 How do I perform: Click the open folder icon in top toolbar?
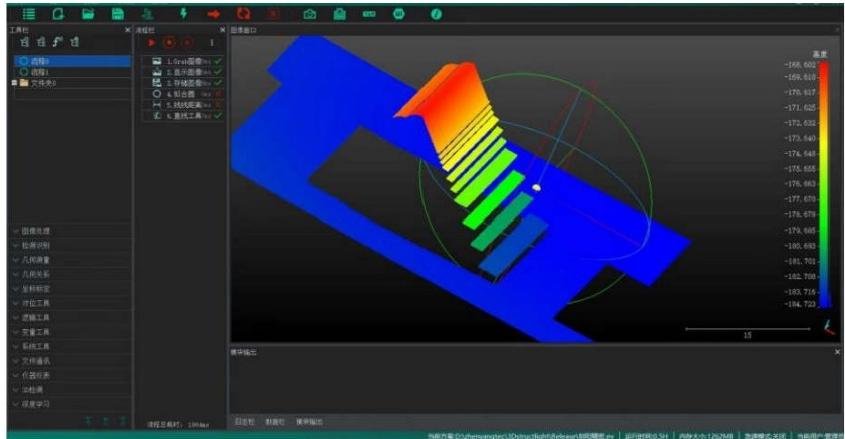(x=88, y=14)
